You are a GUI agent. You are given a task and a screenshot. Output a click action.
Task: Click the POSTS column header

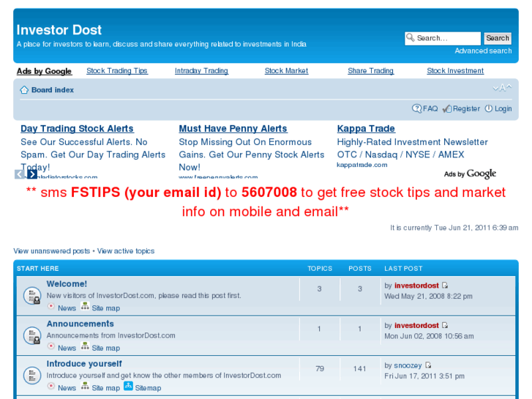[360, 269]
